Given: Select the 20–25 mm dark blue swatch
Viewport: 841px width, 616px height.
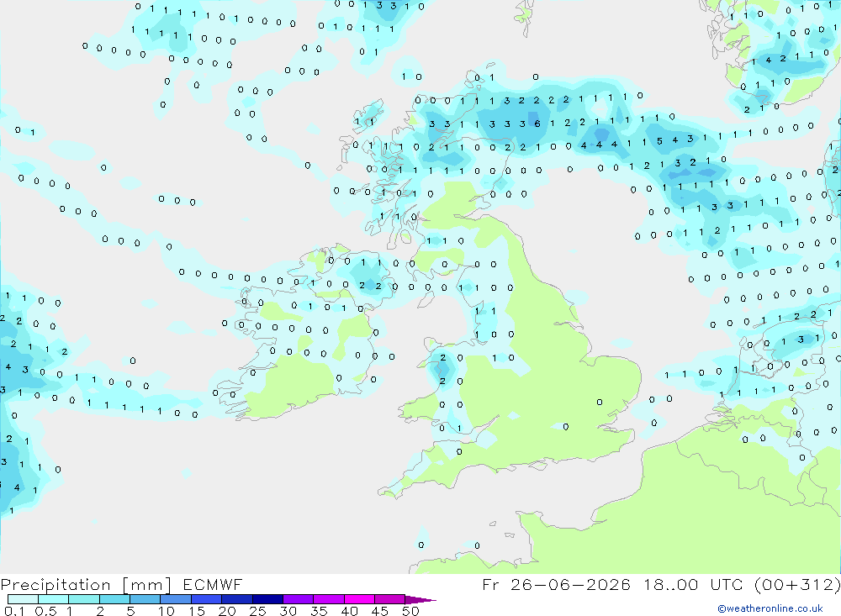Looking at the screenshot, I should pyautogui.click(x=237, y=599).
